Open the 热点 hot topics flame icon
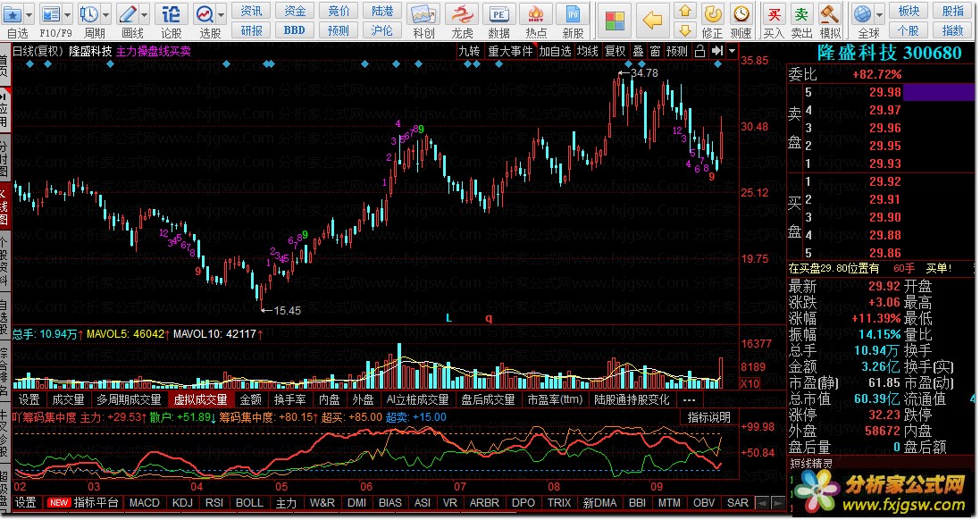980x520 pixels. tap(536, 13)
